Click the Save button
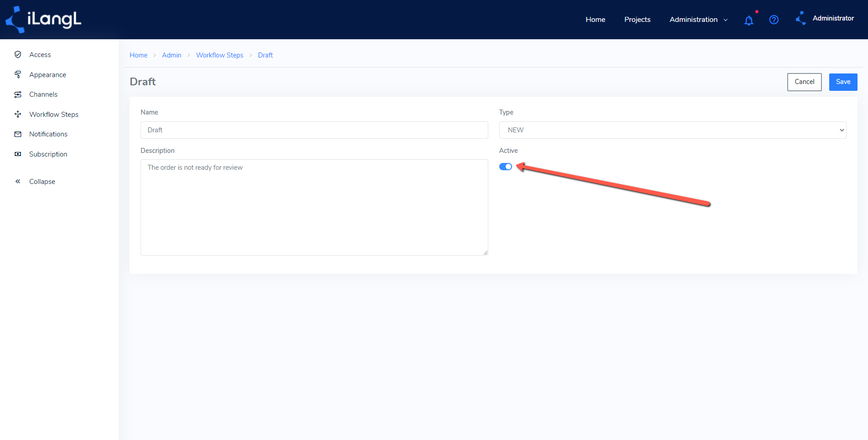The width and height of the screenshot is (868, 440). [x=843, y=82]
